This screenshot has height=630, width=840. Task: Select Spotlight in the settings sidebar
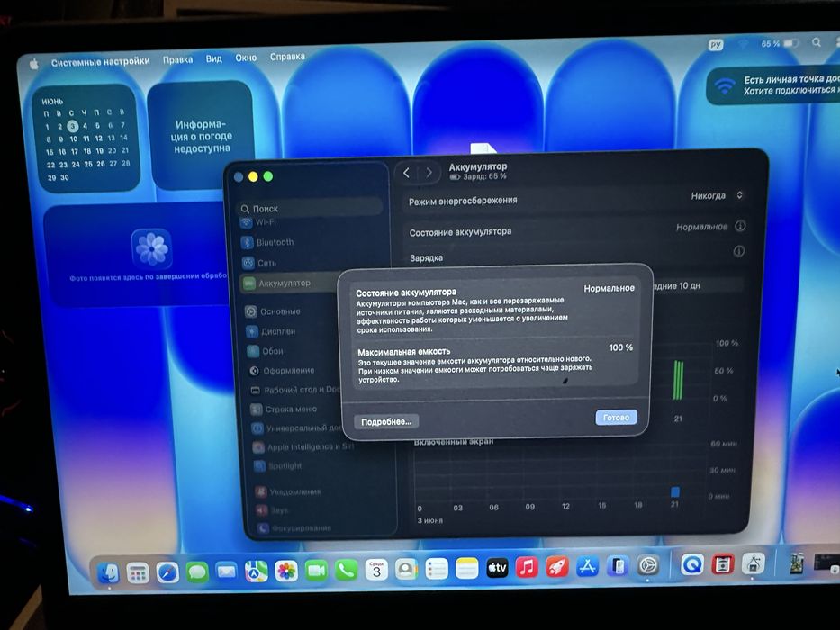pos(278,465)
